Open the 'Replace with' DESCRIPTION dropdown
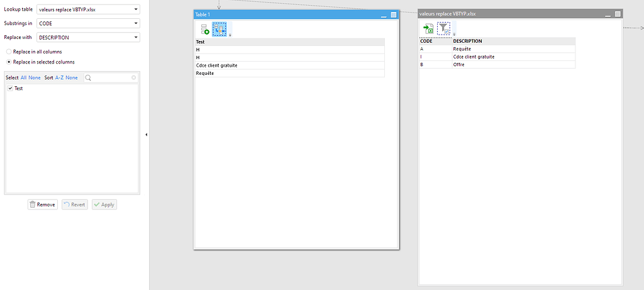The image size is (644, 290). (88, 37)
